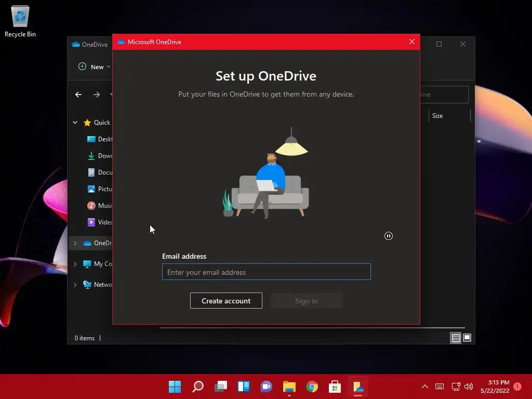Viewport: 532px width, 399px height.
Task: Open the Windows Start menu
Action: [175, 387]
